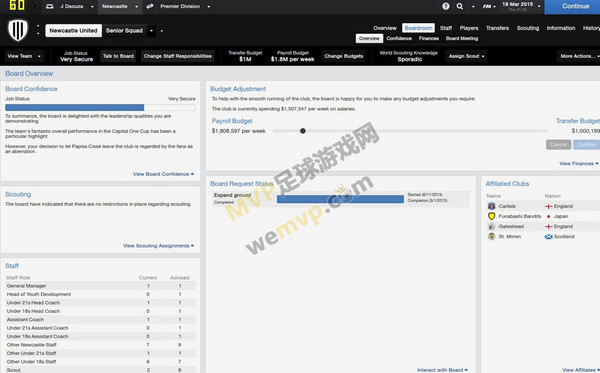The image size is (600, 373).
Task: Click the Gateshead club badge
Action: pyautogui.click(x=491, y=226)
